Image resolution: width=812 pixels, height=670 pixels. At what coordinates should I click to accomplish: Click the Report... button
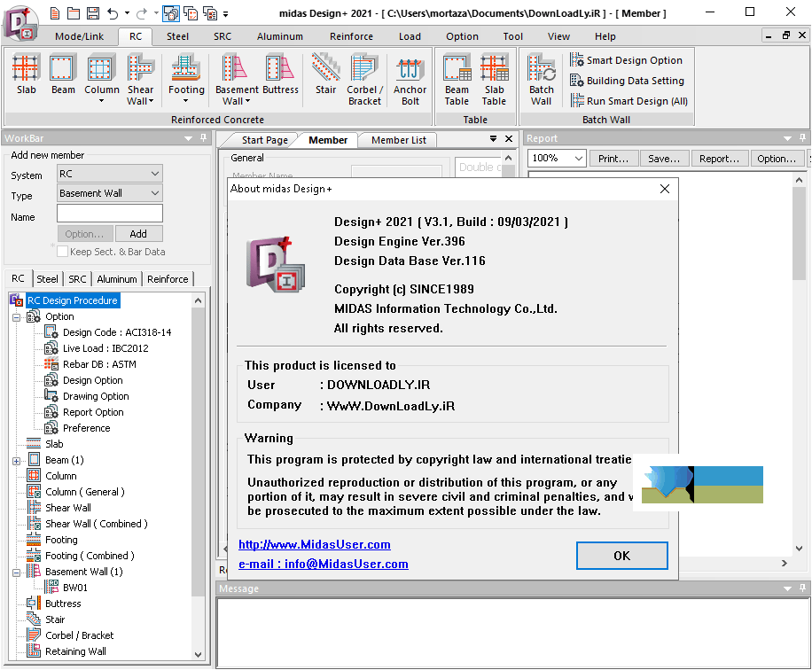pos(719,159)
